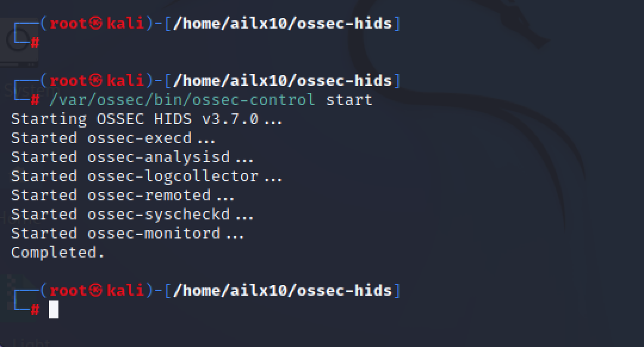Click the ossec-remoted output line
The image size is (644, 347).
point(122,195)
